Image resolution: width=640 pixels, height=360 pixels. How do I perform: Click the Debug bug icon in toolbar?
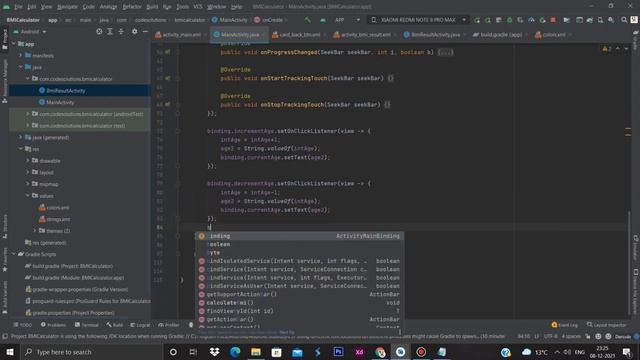pos(509,20)
